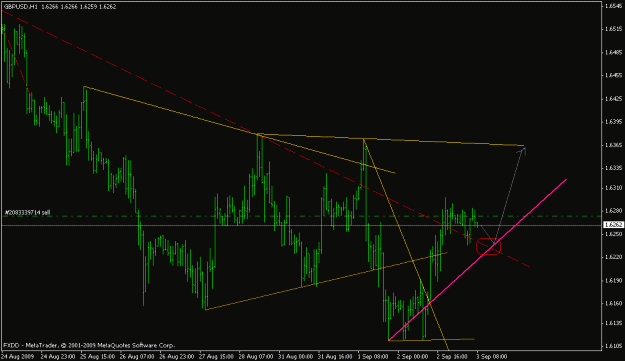Select the '#2083339714 sell' order label
625x361 pixels.
27,213
